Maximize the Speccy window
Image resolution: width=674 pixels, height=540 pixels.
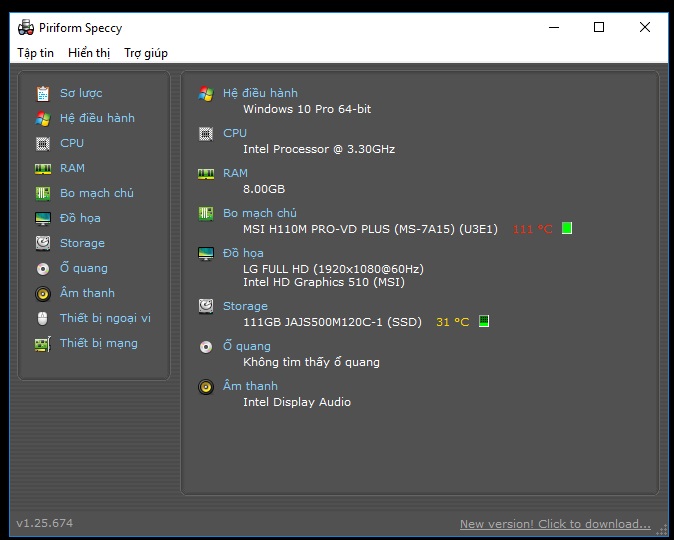tap(599, 27)
